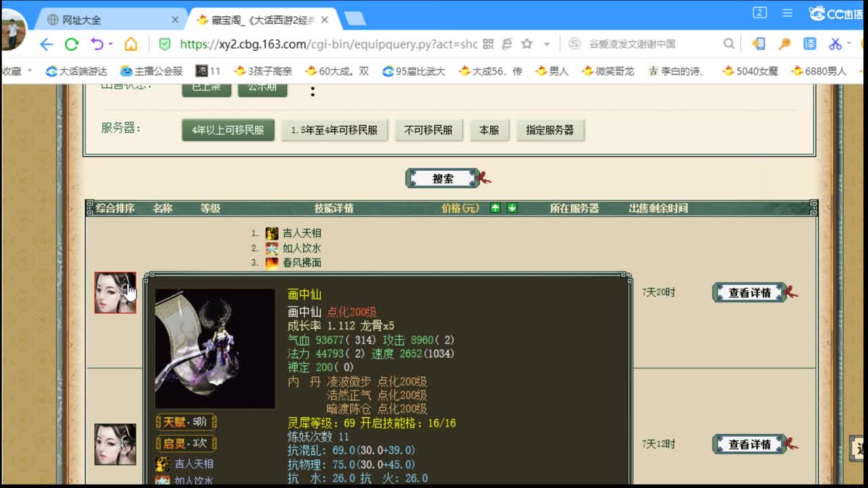868x488 pixels.
Task: Open the bookmark labeled 11
Action: pyautogui.click(x=208, y=70)
